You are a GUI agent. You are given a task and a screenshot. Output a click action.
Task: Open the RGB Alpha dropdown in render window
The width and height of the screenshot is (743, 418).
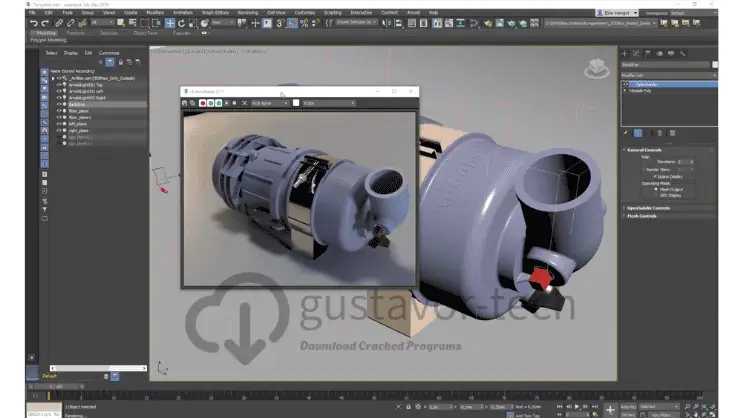(269, 103)
